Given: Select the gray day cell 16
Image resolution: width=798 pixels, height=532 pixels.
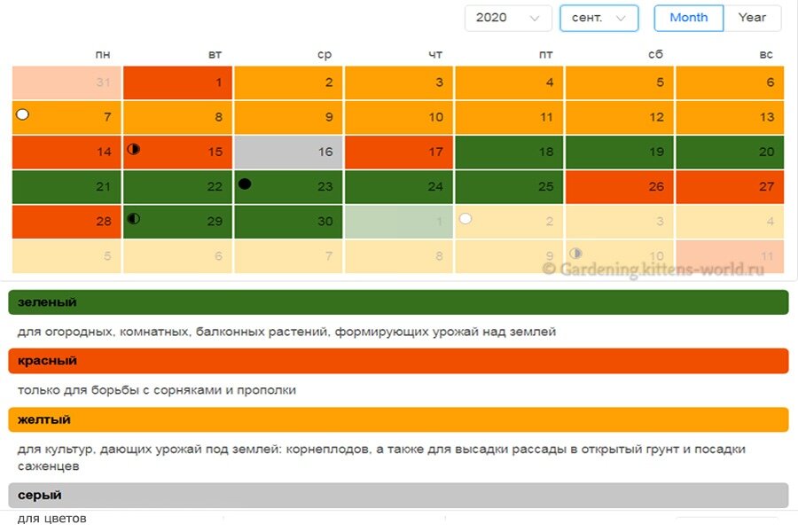Looking at the screenshot, I should (288, 152).
